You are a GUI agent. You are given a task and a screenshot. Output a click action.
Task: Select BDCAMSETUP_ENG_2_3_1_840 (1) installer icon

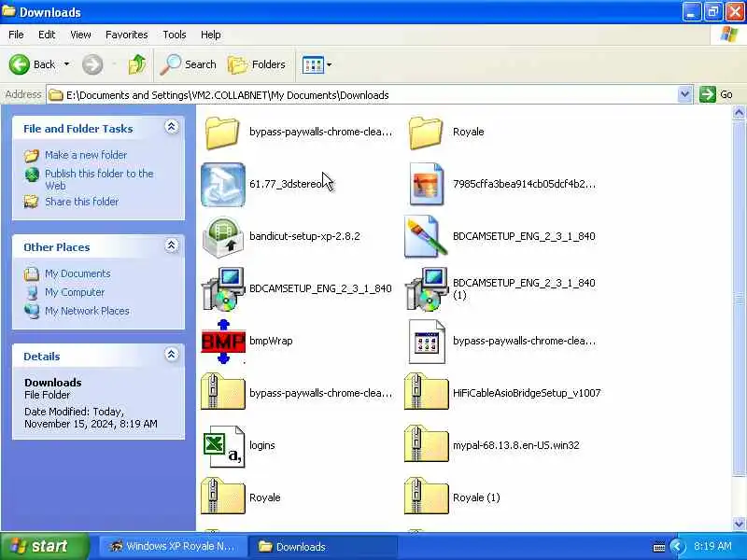pyautogui.click(x=426, y=289)
